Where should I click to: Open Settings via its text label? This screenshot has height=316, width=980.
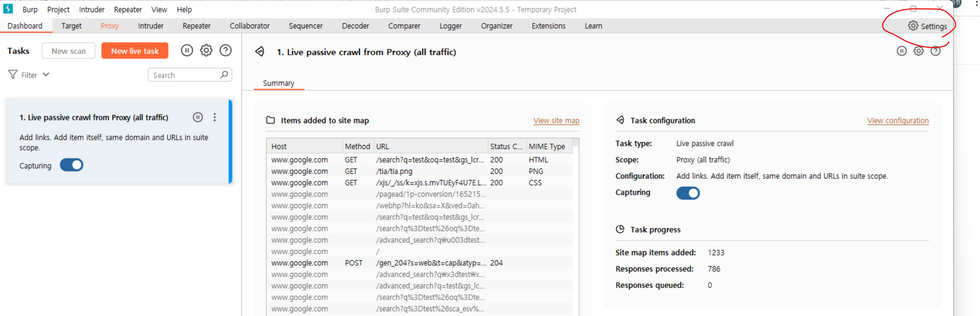pos(934,26)
